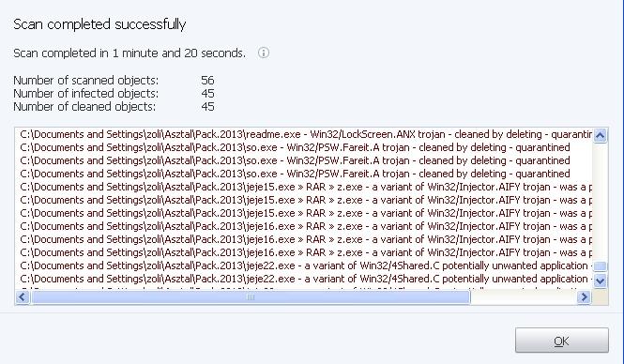Click the horizontal scrollbar left arrow

23,296
